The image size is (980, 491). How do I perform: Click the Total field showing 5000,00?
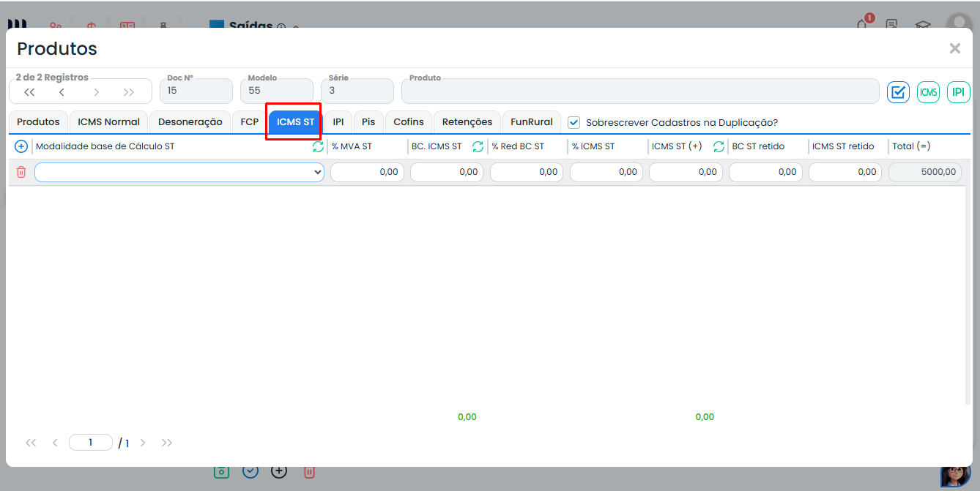click(925, 172)
